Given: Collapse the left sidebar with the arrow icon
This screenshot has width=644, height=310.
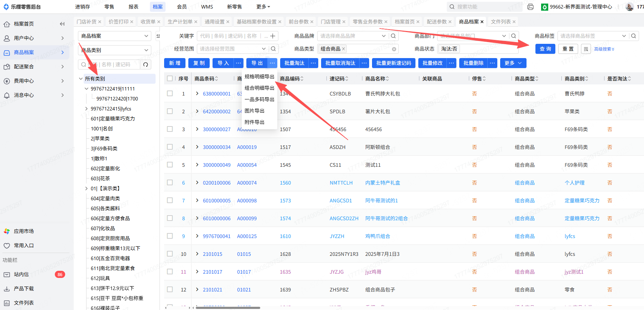Looking at the screenshot, I should click(62, 24).
